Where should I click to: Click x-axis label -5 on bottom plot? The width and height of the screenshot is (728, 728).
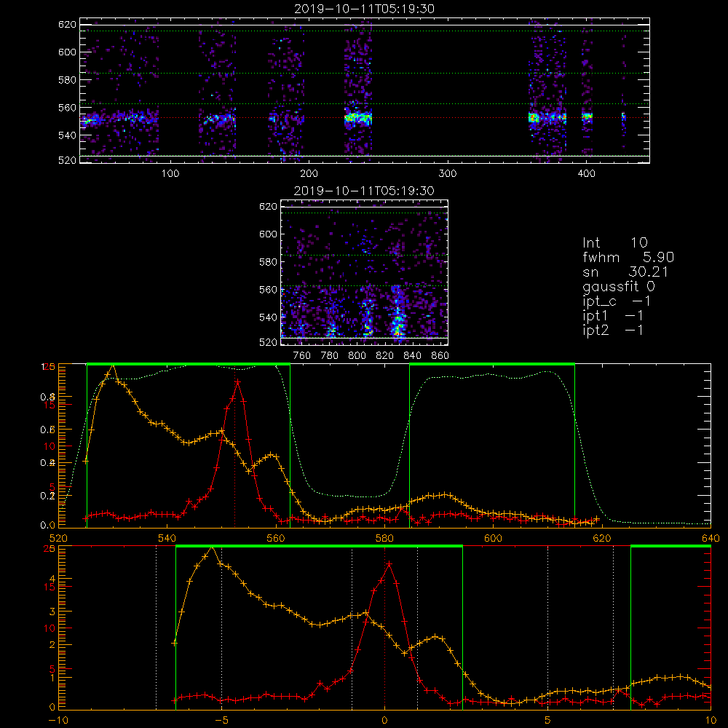click(221, 720)
